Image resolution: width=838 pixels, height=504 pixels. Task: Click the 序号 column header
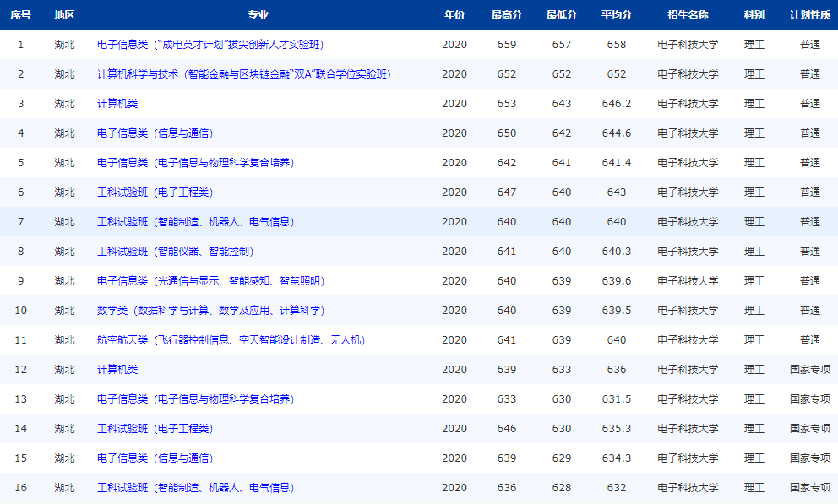(23, 14)
